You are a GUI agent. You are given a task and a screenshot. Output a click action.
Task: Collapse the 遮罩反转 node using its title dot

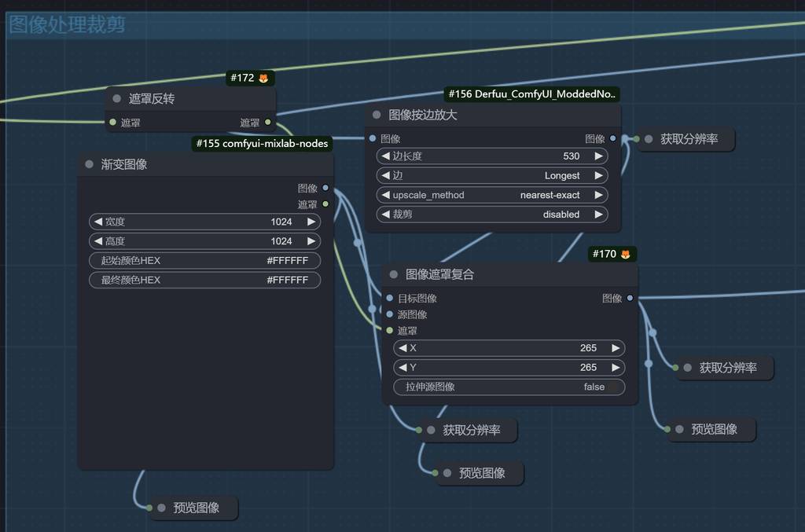coord(117,99)
